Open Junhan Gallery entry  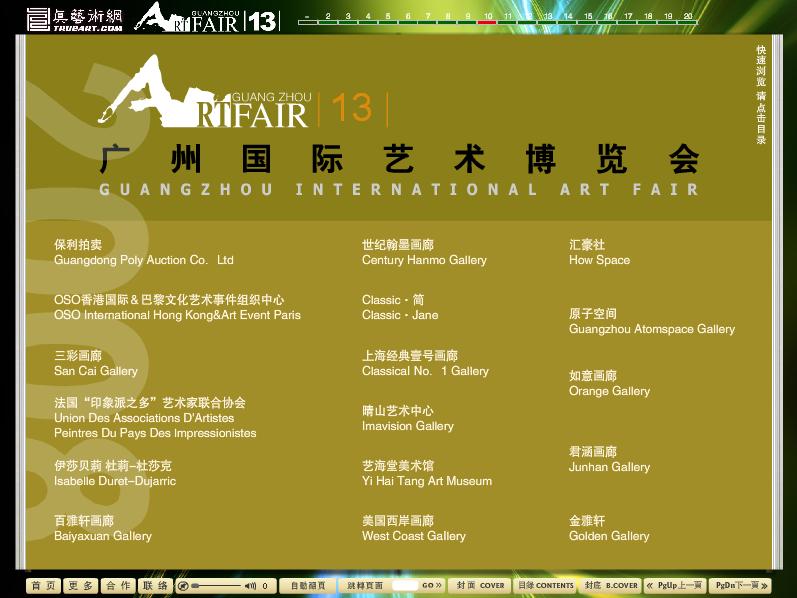(609, 459)
